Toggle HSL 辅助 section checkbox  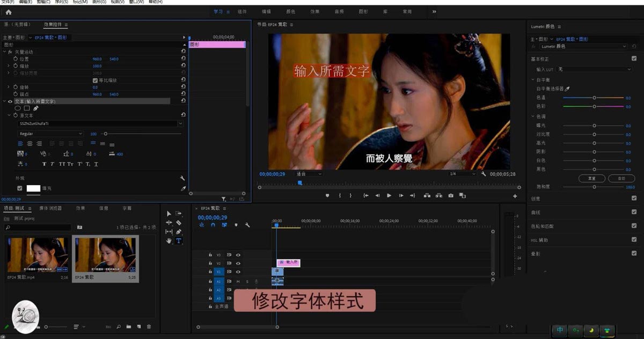634,239
